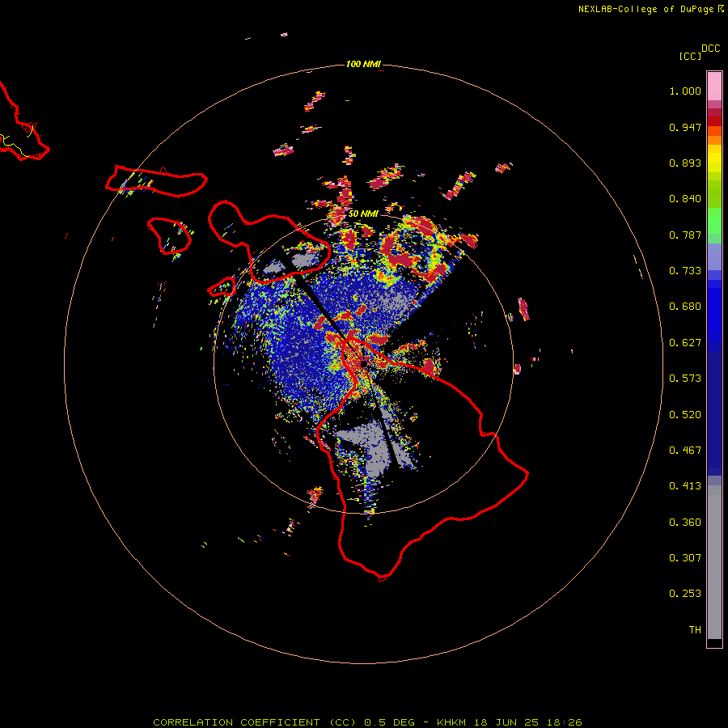Click the 0.467 scale value
This screenshot has height=728, width=728.
[685, 451]
